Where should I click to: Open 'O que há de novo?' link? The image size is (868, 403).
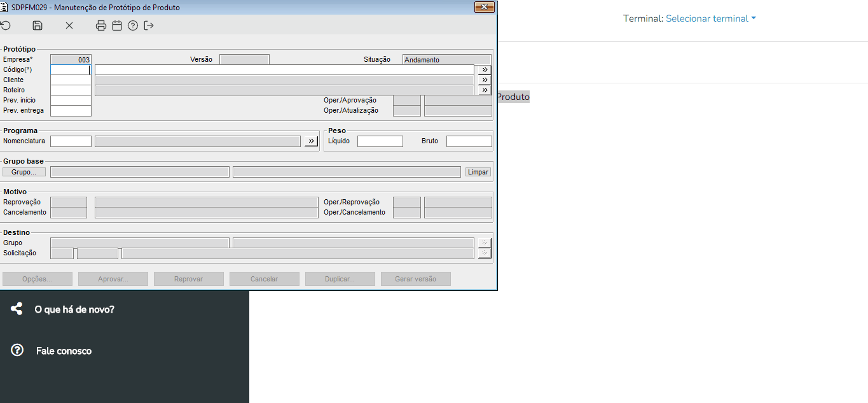tap(74, 309)
